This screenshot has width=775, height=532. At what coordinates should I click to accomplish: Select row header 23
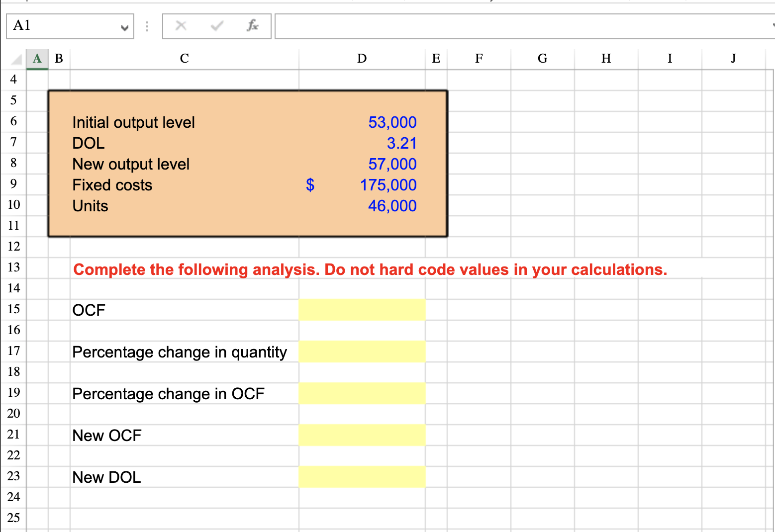click(13, 476)
